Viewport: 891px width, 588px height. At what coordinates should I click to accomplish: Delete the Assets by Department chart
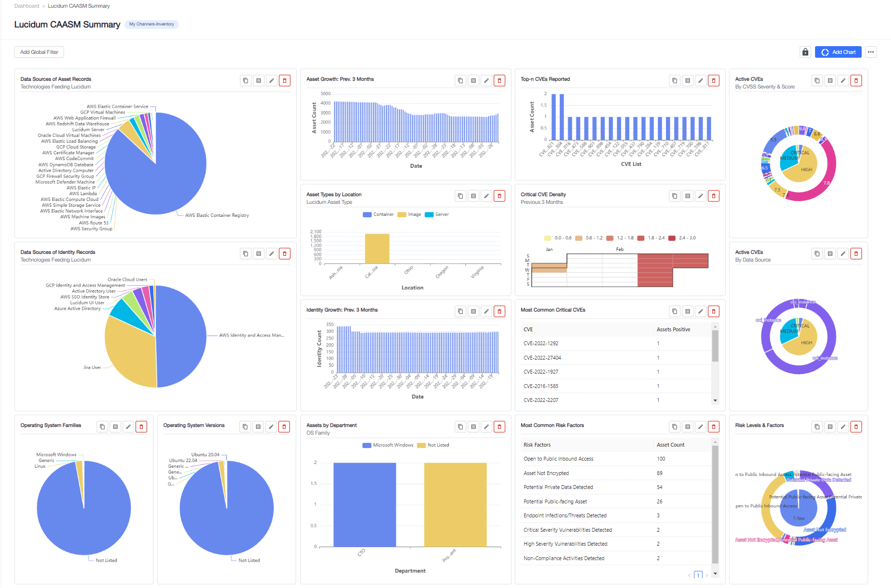coord(500,427)
